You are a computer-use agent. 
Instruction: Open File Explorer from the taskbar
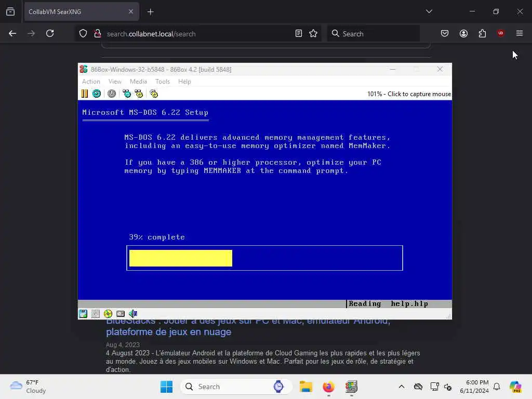tap(305, 387)
